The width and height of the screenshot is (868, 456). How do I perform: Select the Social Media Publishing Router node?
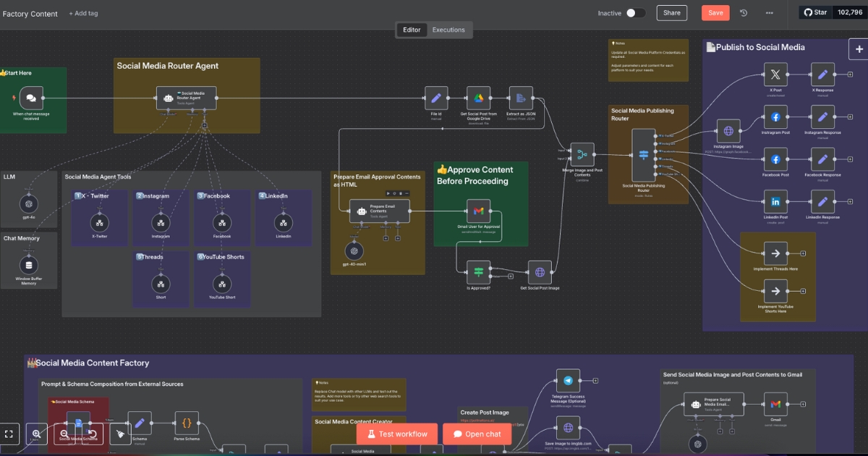643,155
